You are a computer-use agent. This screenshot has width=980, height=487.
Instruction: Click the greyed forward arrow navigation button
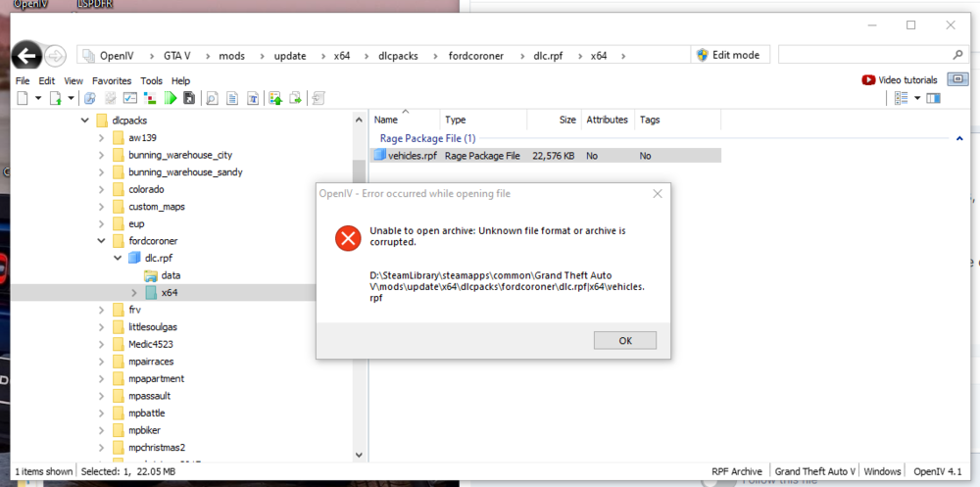pyautogui.click(x=55, y=56)
